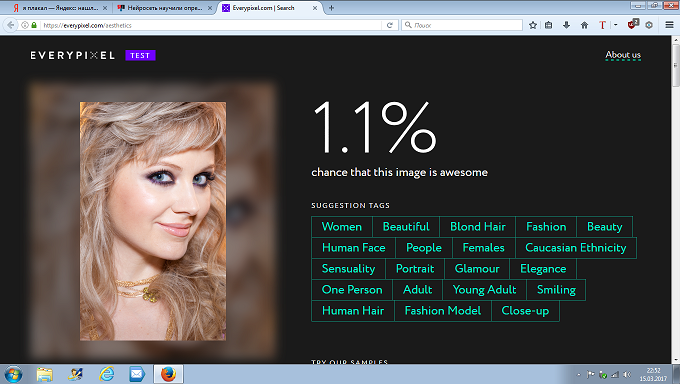The image size is (680, 384).
Task: Open the mail app from the taskbar
Action: tap(137, 374)
